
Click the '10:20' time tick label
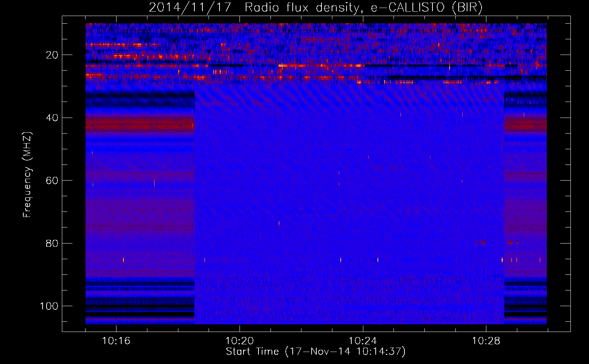click(240, 341)
